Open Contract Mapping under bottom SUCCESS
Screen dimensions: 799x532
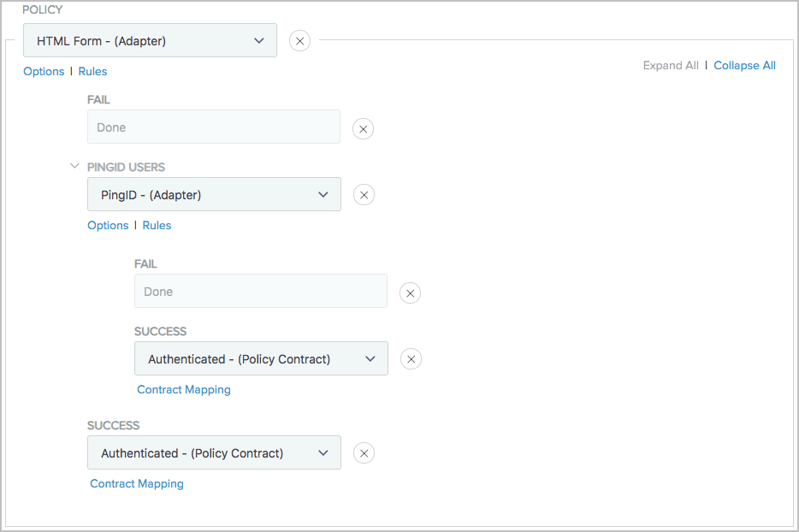(x=136, y=483)
